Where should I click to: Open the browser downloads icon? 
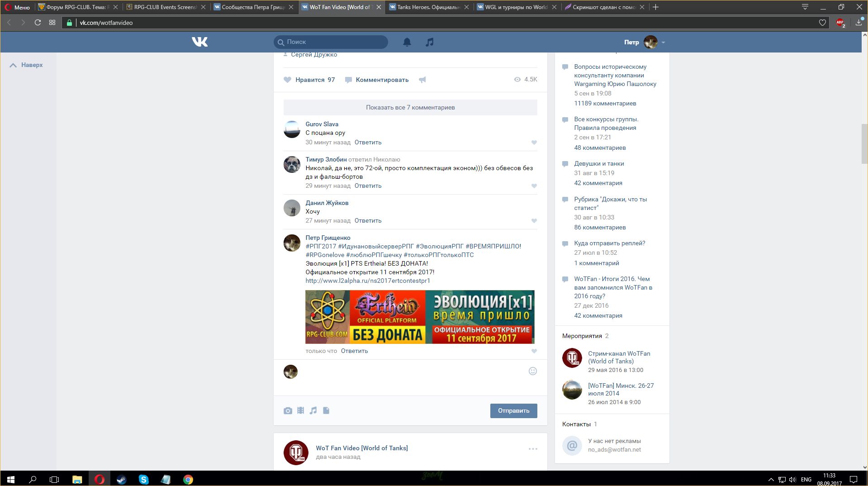pos(859,23)
